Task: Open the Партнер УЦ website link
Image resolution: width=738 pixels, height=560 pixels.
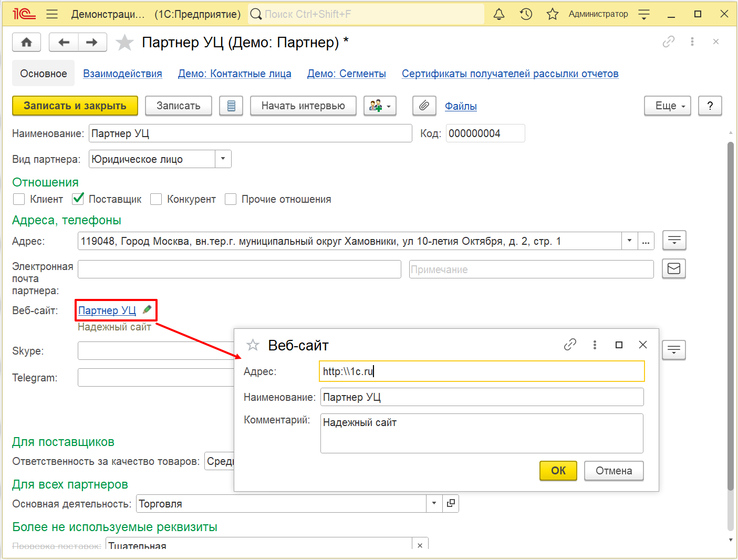Action: click(x=107, y=310)
